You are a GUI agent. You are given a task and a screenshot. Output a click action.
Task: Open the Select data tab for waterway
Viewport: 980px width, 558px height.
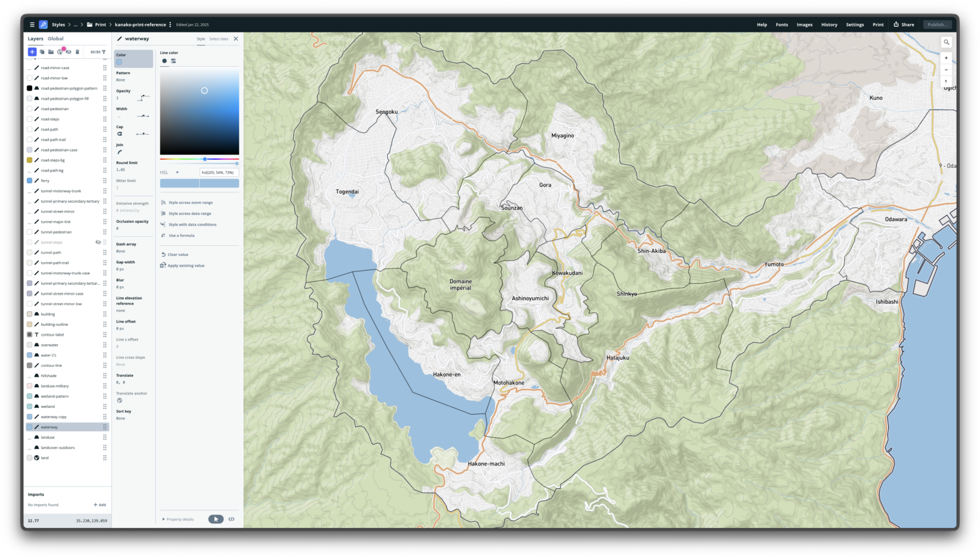tap(218, 39)
